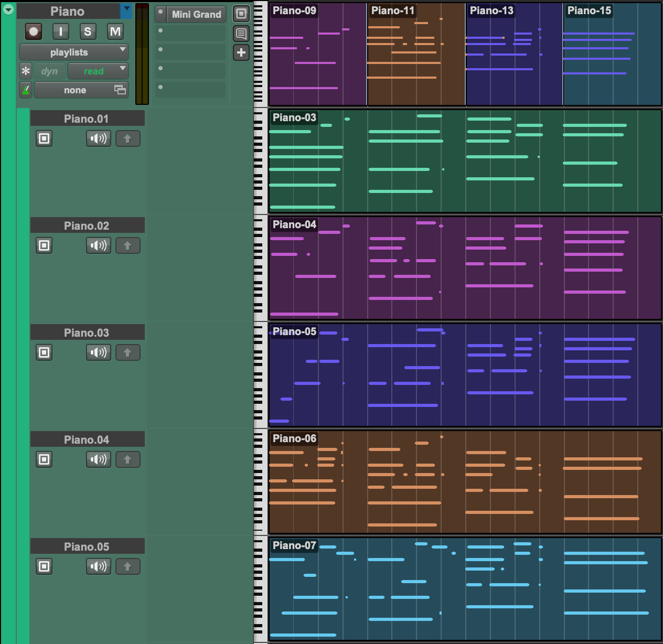This screenshot has width=663, height=644.
Task: Click the Piano track name
Action: click(68, 11)
